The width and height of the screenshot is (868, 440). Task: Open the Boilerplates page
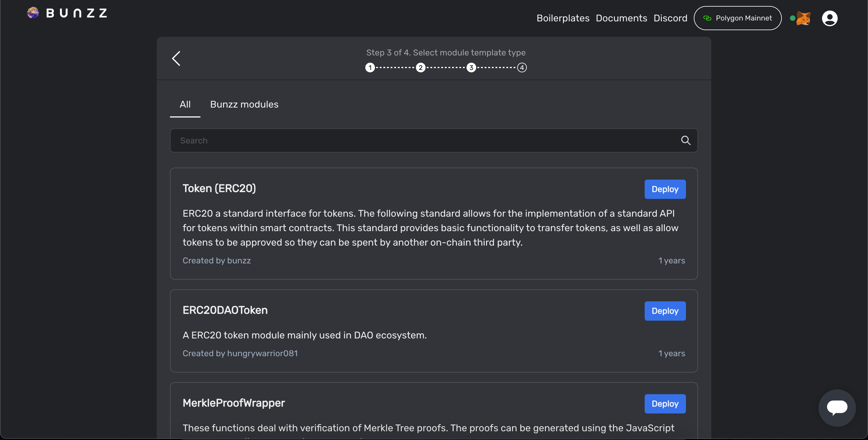[563, 18]
